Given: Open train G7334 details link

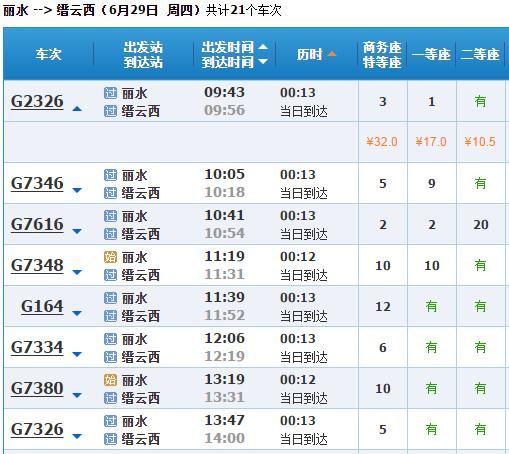Looking at the screenshot, I should (37, 347).
